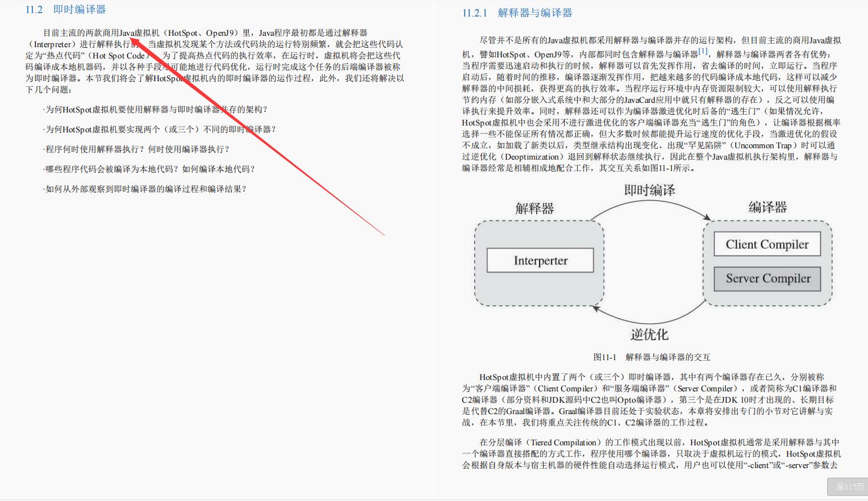This screenshot has height=501, width=868.
Task: Click the phrase （Uncommon Trap） in the right paragraph
Action: [x=763, y=145]
